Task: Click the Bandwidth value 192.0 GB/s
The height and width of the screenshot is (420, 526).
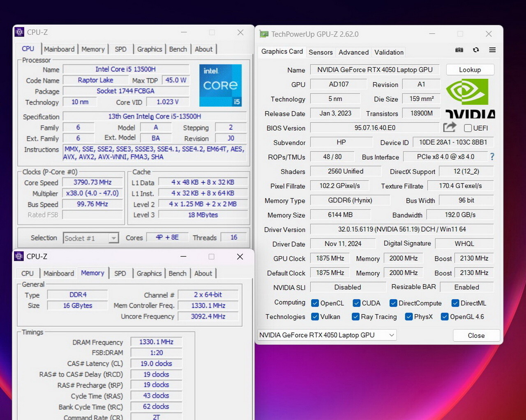Action: tap(460, 215)
